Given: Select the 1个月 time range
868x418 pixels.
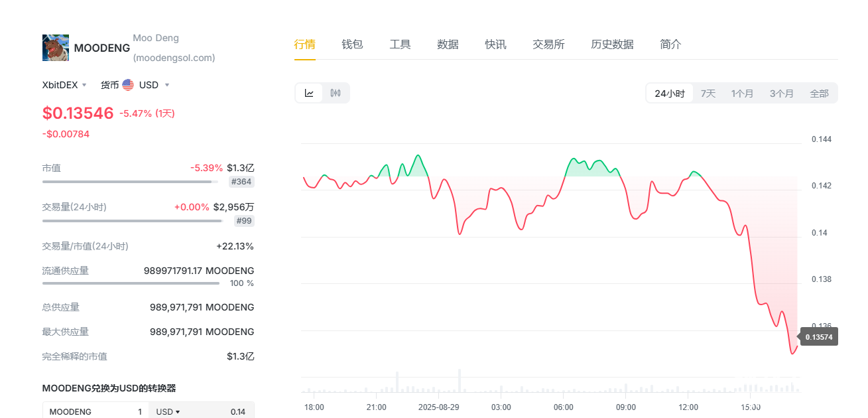Looking at the screenshot, I should (742, 94).
